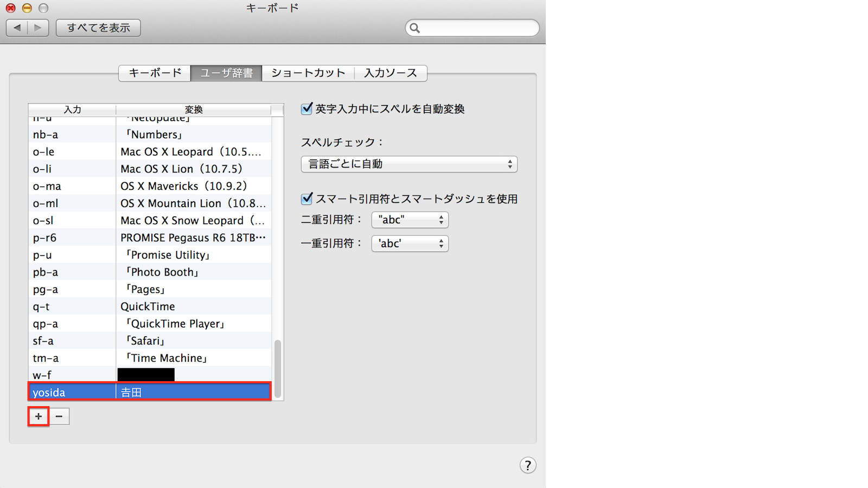The height and width of the screenshot is (488, 868).
Task: Switch to ショートカット tab
Action: point(308,73)
